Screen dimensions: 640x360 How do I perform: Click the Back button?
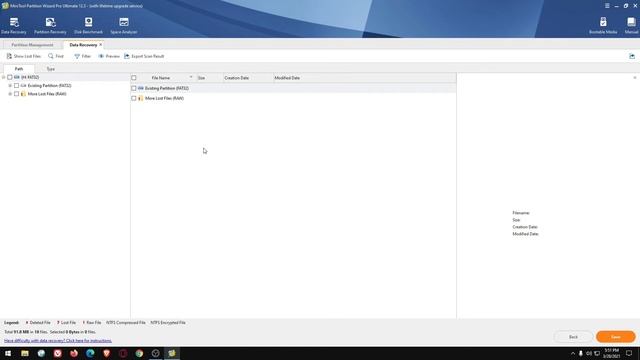573,337
